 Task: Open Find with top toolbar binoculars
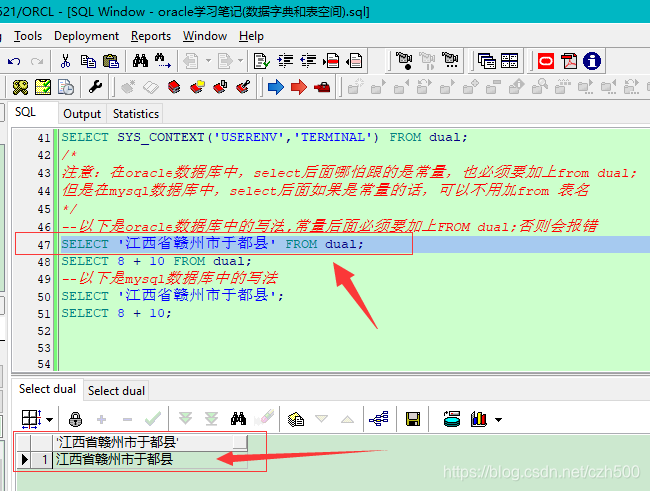pos(141,61)
